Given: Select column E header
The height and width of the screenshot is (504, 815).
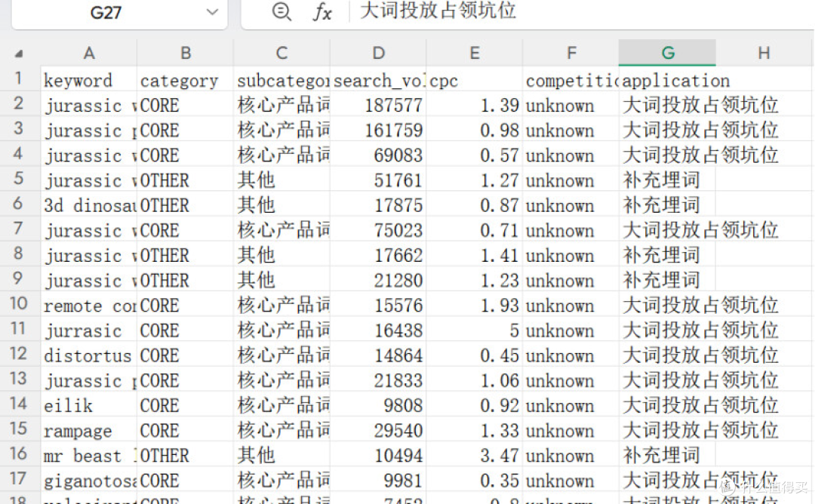Looking at the screenshot, I should (x=475, y=53).
